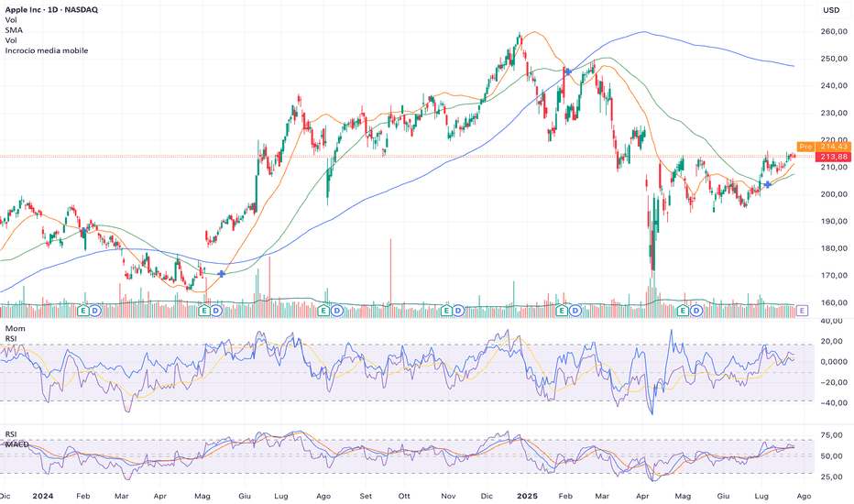Select the earnings E marker near August 2024
854x504 pixels.
(x=323, y=311)
